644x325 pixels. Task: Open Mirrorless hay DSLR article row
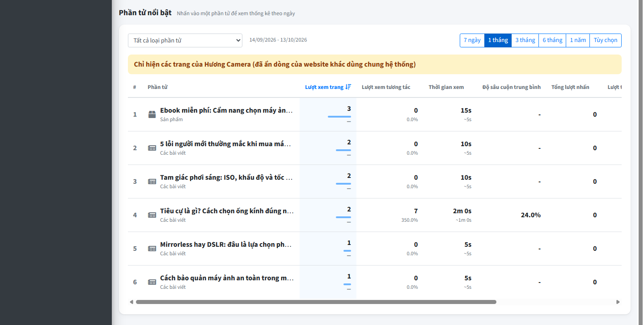375,249
